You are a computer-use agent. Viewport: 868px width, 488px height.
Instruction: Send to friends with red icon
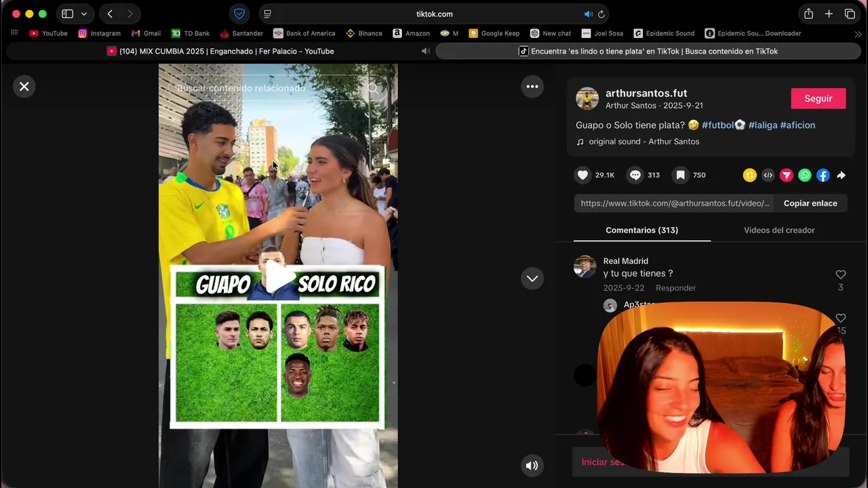coord(786,176)
